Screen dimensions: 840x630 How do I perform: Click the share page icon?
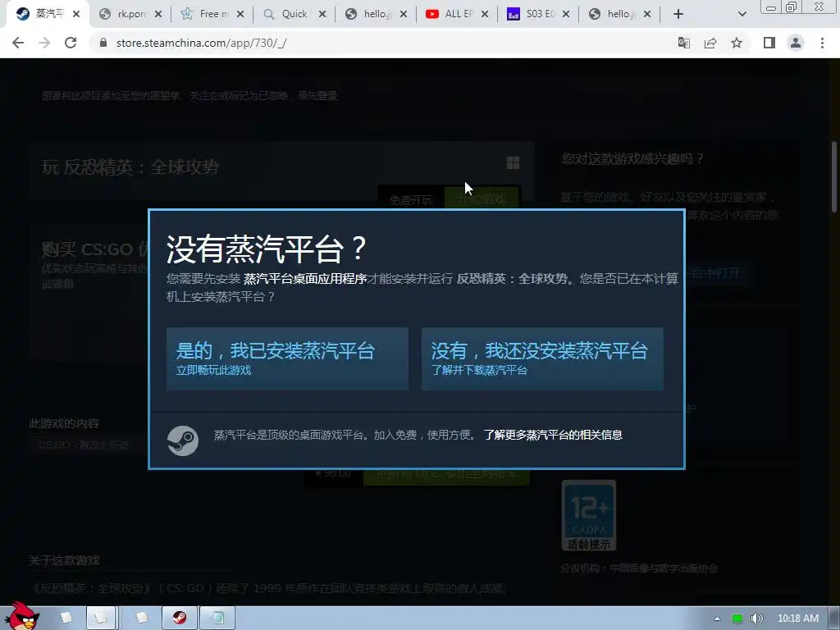pos(710,43)
